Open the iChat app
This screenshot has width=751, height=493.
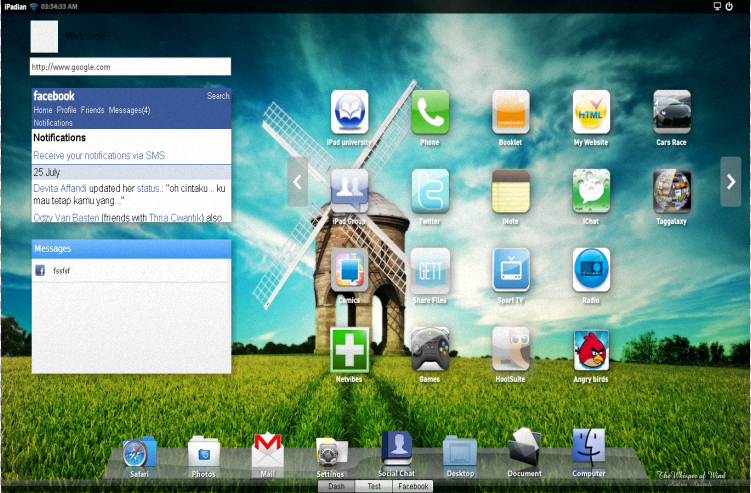pos(591,191)
